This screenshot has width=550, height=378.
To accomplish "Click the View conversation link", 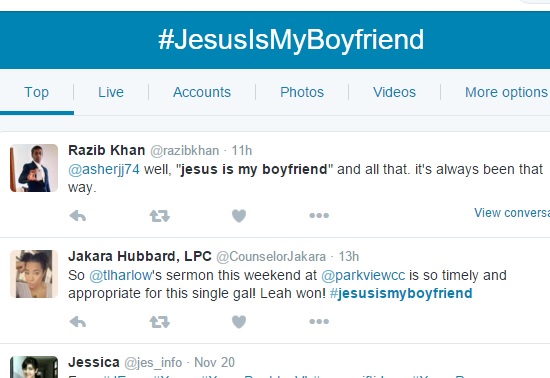I will (x=512, y=213).
